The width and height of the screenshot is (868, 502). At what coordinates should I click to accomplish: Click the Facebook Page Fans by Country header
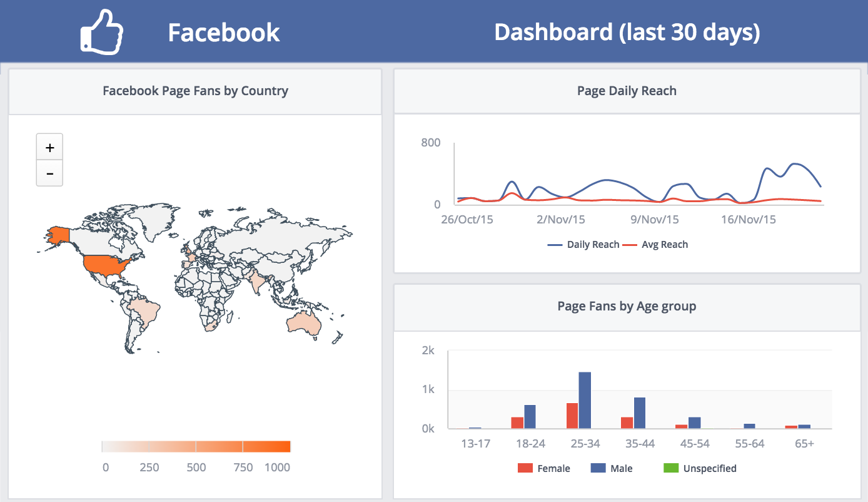click(195, 91)
